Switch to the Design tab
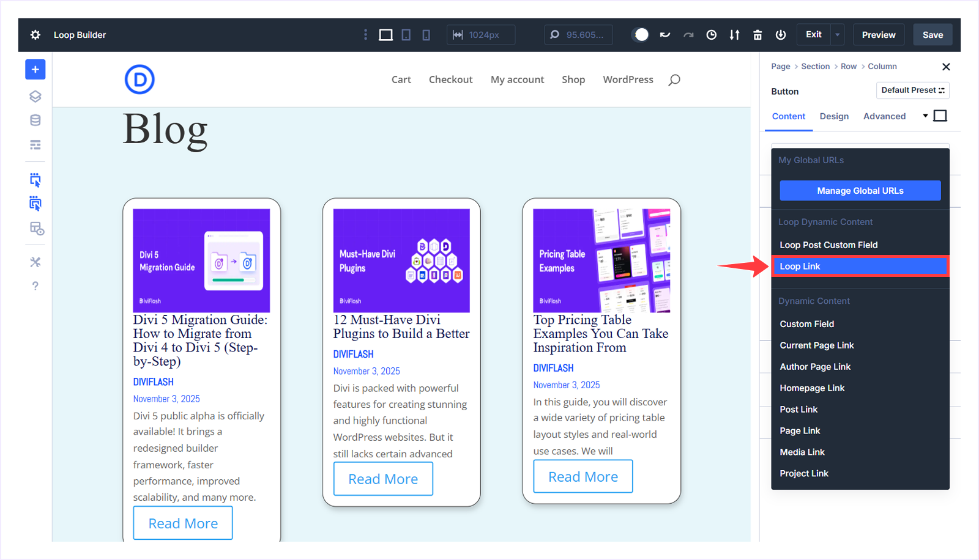The height and width of the screenshot is (560, 979). 834,116
